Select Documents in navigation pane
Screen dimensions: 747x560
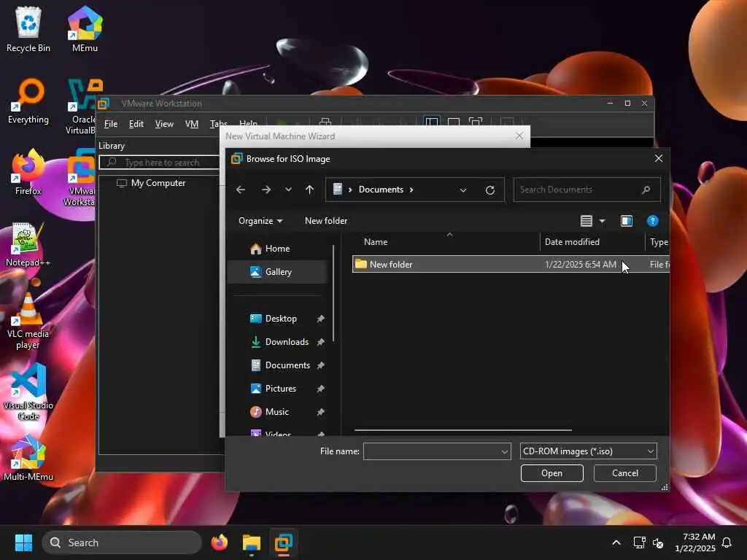coord(277,365)
